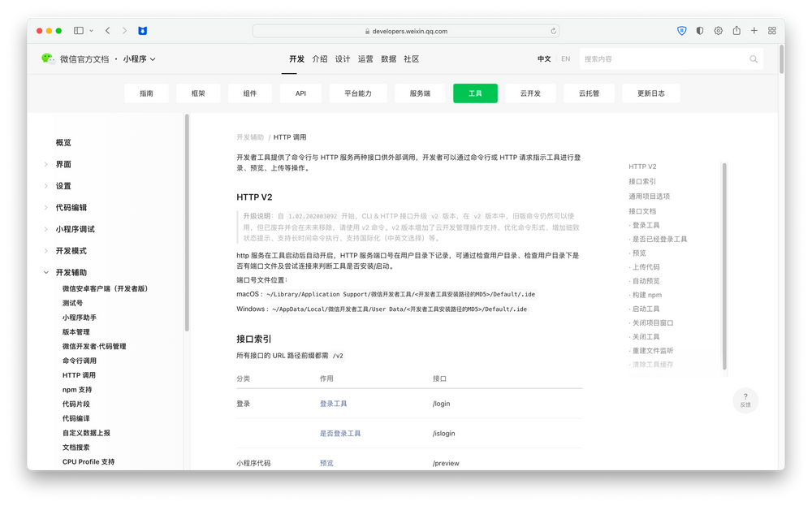Show the tab overview grid icon
The height and width of the screenshot is (506, 812).
[772, 30]
